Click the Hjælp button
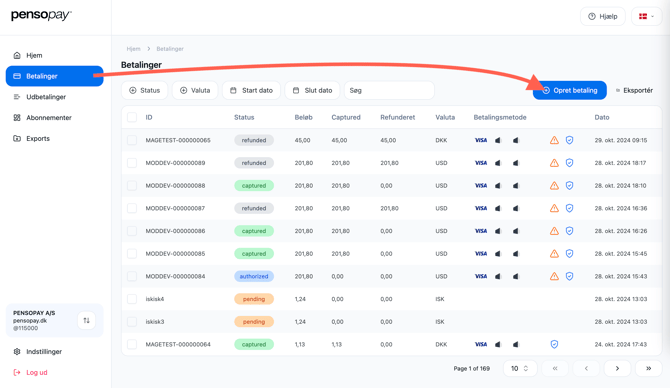The image size is (670, 388). coord(602,16)
